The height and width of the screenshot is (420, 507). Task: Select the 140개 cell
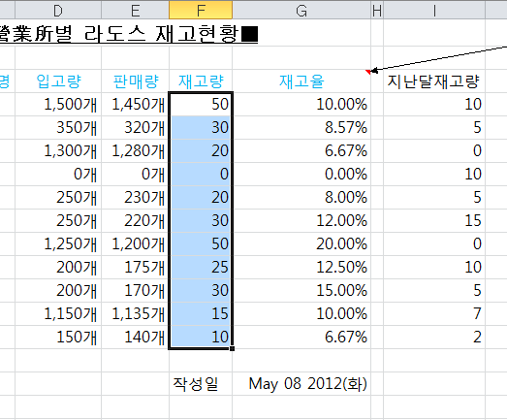135,338
